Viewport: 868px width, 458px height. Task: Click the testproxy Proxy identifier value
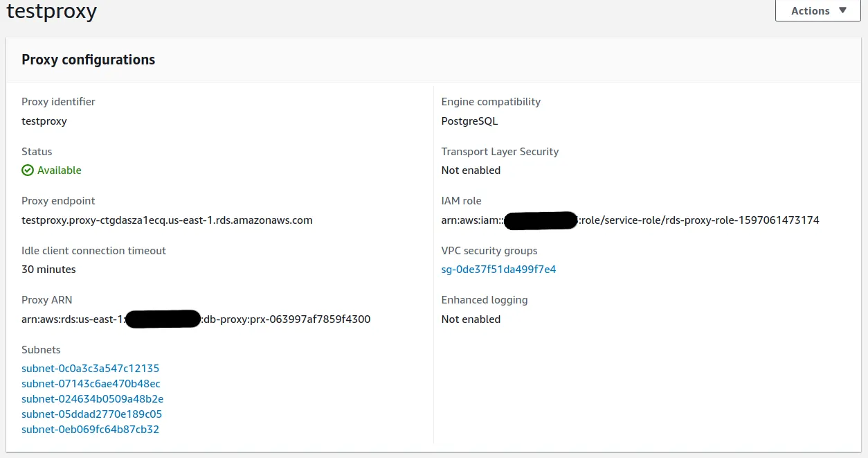click(x=44, y=121)
